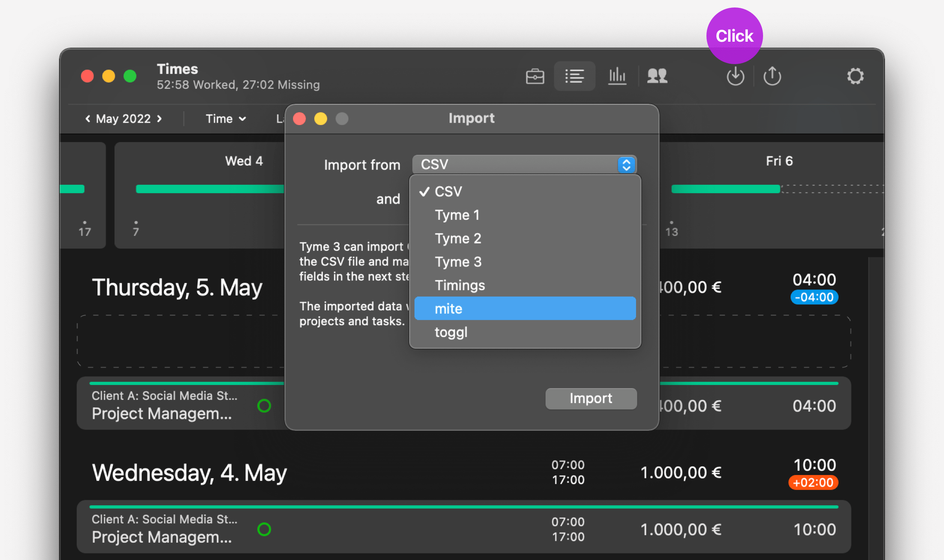944x560 pixels.
Task: Open the projects briefcase view
Action: [x=535, y=76]
